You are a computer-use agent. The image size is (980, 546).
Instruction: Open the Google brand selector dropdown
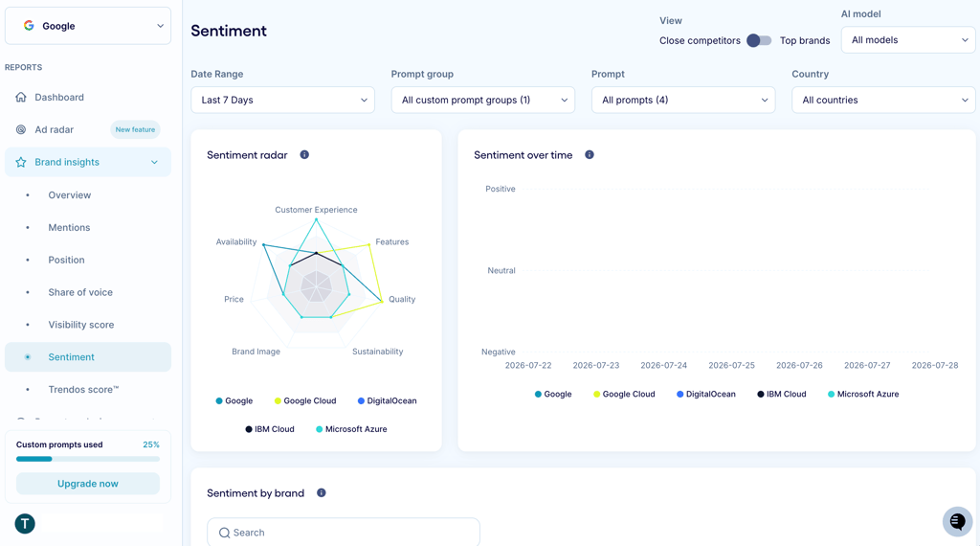[87, 26]
